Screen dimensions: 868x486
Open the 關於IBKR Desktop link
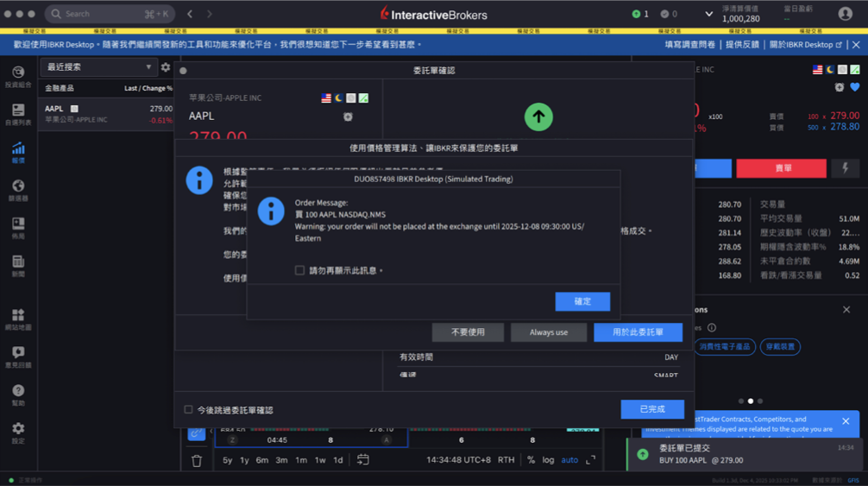(x=806, y=45)
